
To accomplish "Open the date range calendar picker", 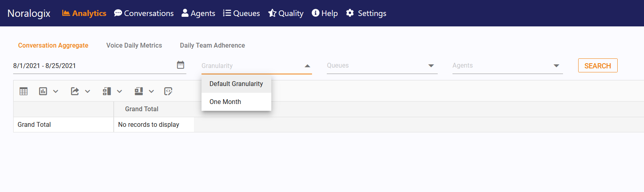I will point(181,65).
